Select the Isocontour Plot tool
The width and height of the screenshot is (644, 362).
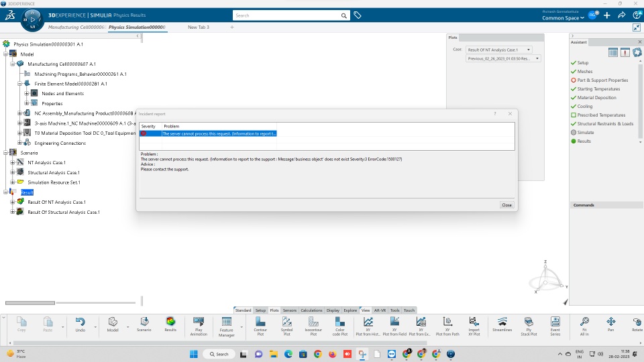click(313, 326)
